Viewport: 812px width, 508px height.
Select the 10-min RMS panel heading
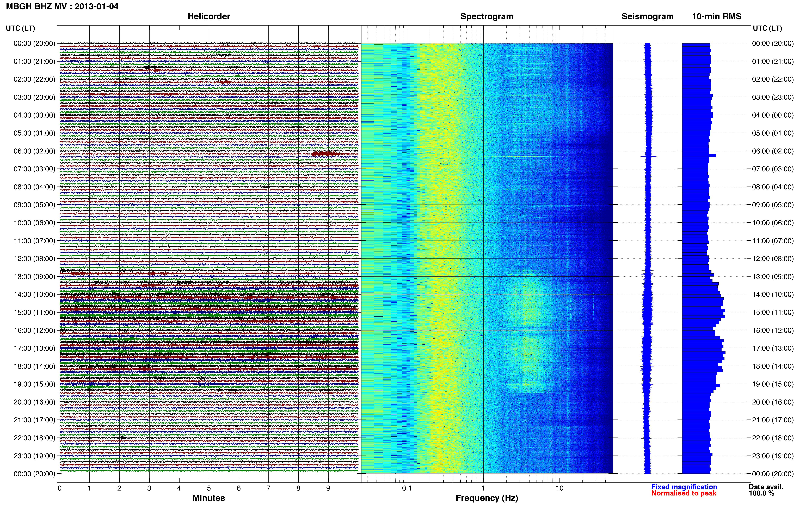coord(717,16)
